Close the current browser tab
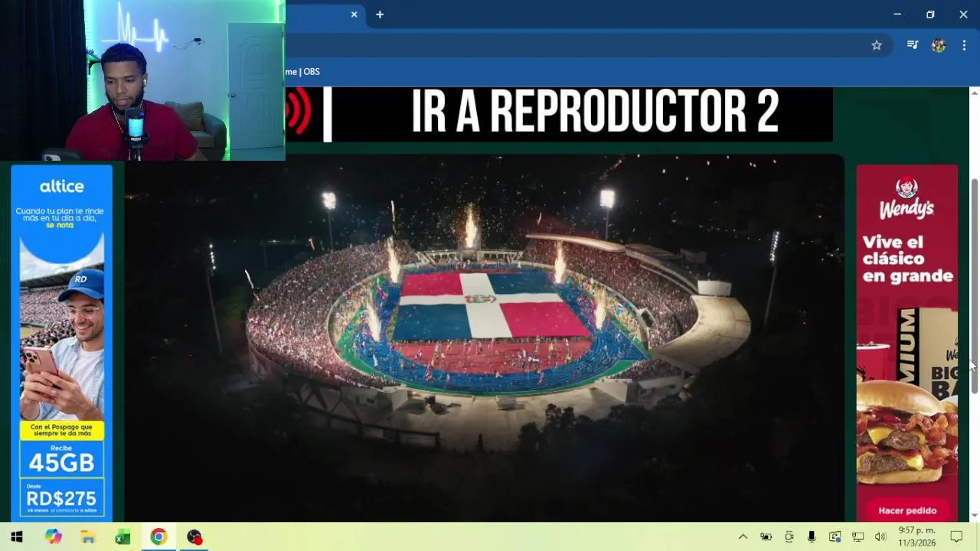Screen dimensions: 980x551 point(354,15)
